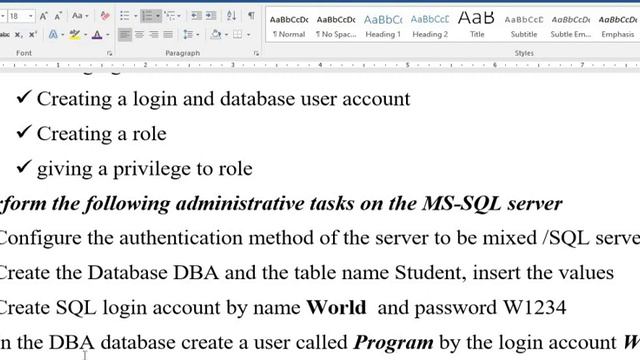Open the numbering library dropdown arrow

coord(158,16)
